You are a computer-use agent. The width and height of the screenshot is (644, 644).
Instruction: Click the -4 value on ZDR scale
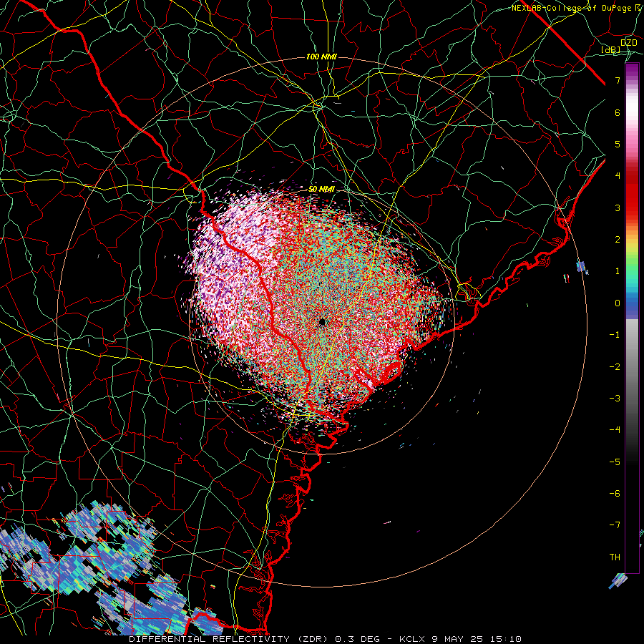[615, 429]
